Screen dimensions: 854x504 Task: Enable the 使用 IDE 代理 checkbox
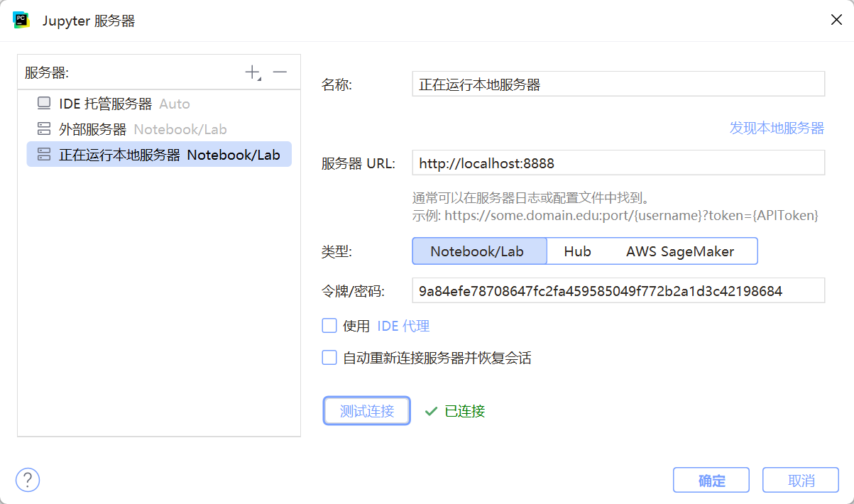coord(329,326)
